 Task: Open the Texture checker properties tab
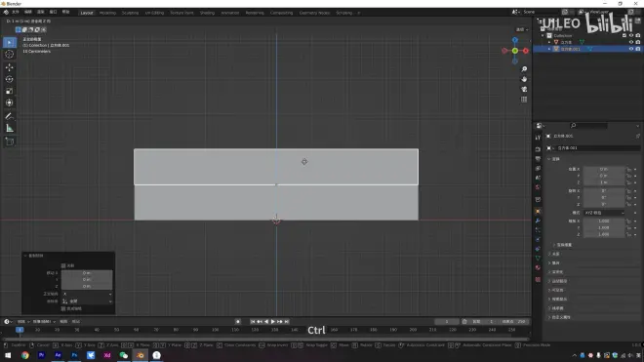coord(538,279)
